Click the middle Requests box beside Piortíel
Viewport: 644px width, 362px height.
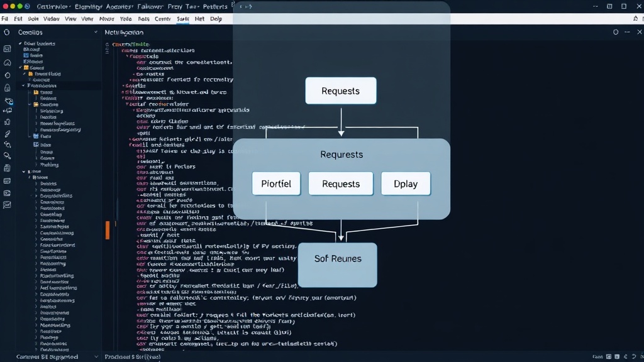coord(341,184)
